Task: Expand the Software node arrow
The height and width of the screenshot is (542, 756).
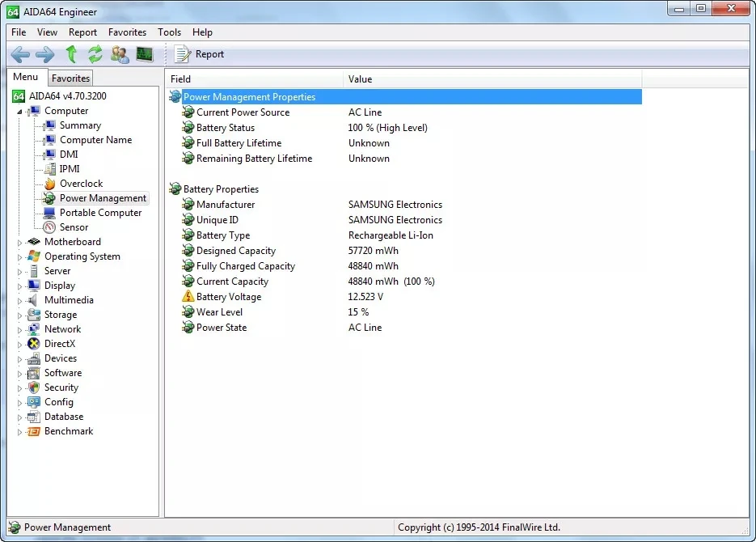Action: pos(19,373)
